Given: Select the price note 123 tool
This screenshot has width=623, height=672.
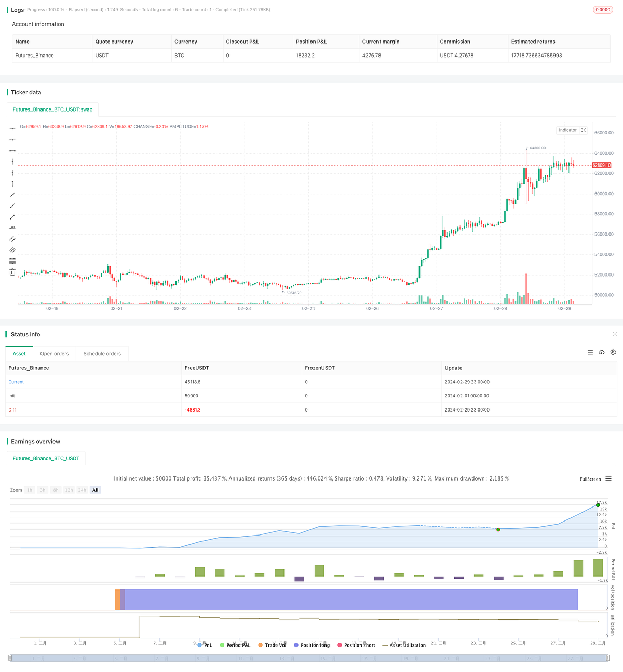Looking at the screenshot, I should coord(12,227).
